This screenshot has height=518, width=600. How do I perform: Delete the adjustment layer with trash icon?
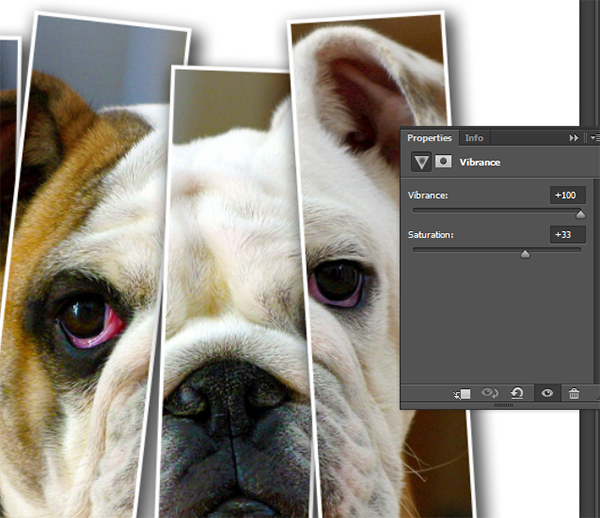click(574, 394)
